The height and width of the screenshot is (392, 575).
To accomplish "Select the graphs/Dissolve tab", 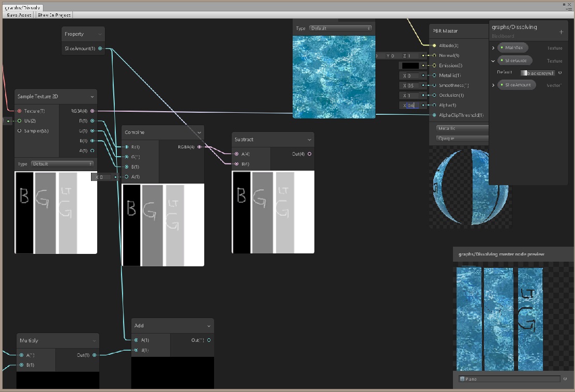I will [x=22, y=7].
